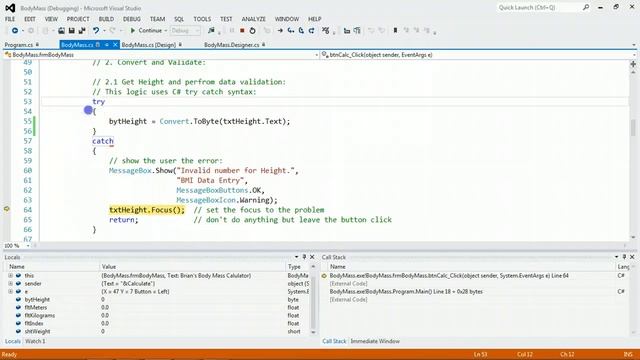Open the document tabs overflow dropdown

[633, 45]
